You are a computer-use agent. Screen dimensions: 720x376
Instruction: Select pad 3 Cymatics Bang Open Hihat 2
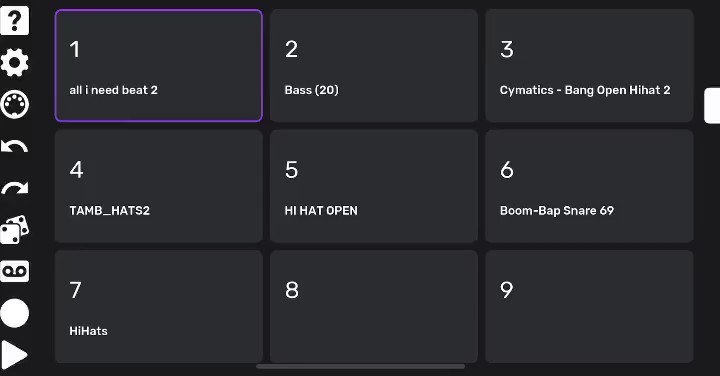click(x=589, y=66)
